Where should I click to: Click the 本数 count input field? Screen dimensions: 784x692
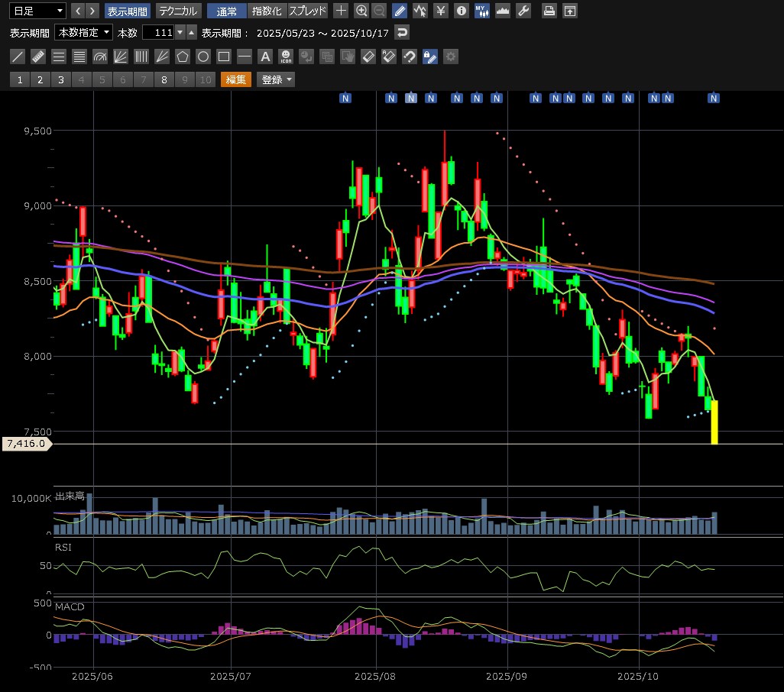point(158,32)
